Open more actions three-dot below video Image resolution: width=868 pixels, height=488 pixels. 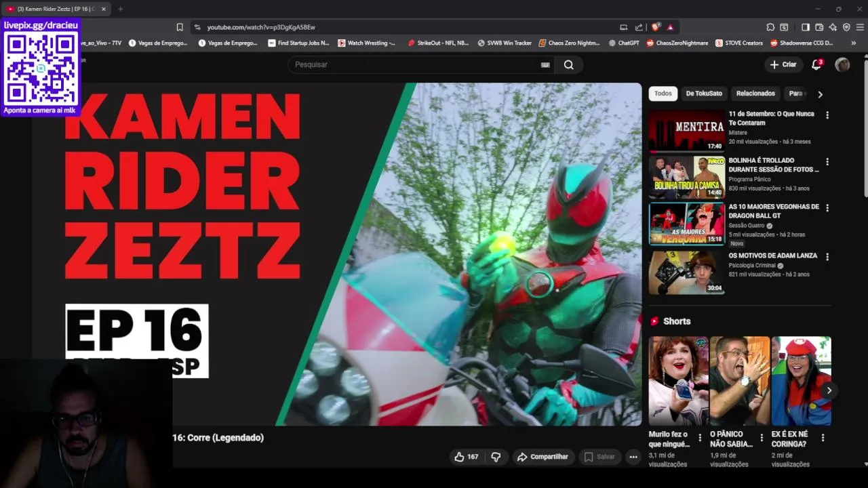pyautogui.click(x=633, y=457)
